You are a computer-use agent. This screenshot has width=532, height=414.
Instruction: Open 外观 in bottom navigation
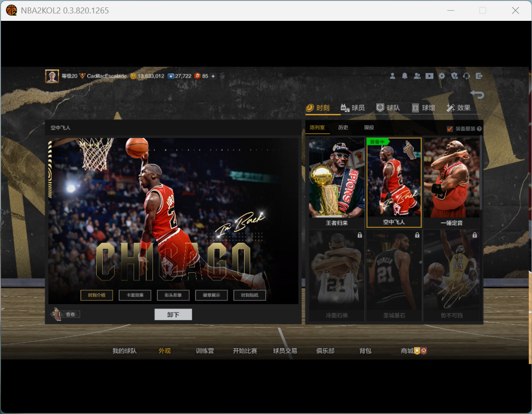[x=164, y=351]
